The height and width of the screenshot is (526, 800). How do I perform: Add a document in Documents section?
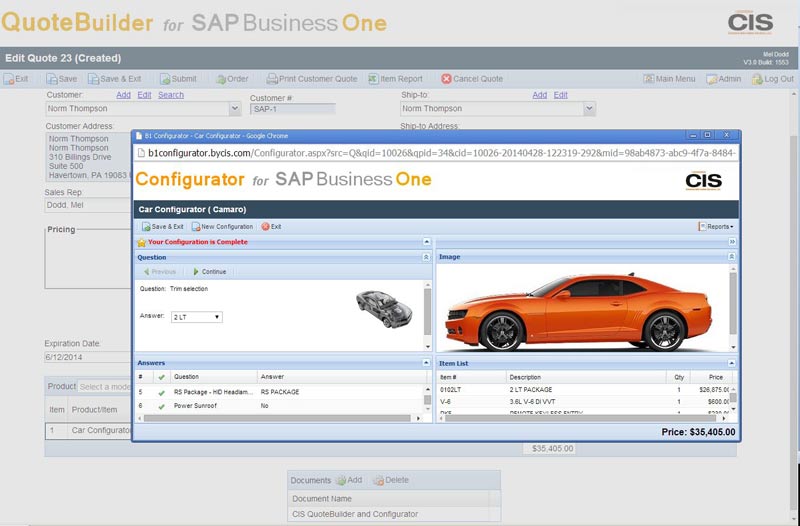click(349, 480)
